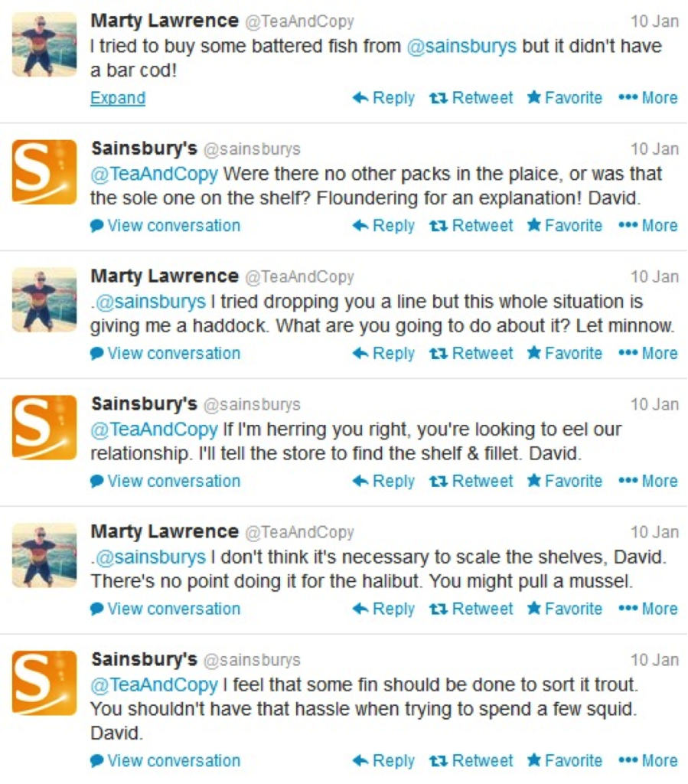Open More options on Sainsbury's herring tweet

tap(648, 482)
